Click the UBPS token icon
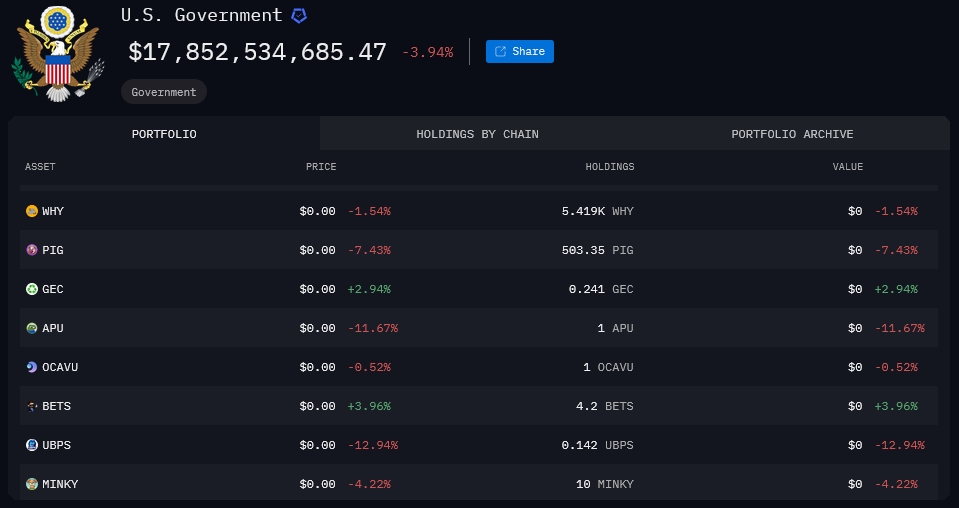This screenshot has height=508, width=959. (x=32, y=445)
